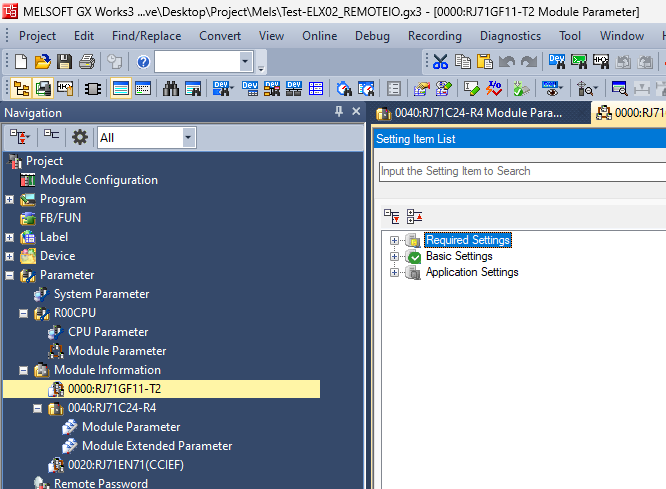The image size is (666, 489).
Task: Close the Navigation panel
Action: [x=356, y=111]
